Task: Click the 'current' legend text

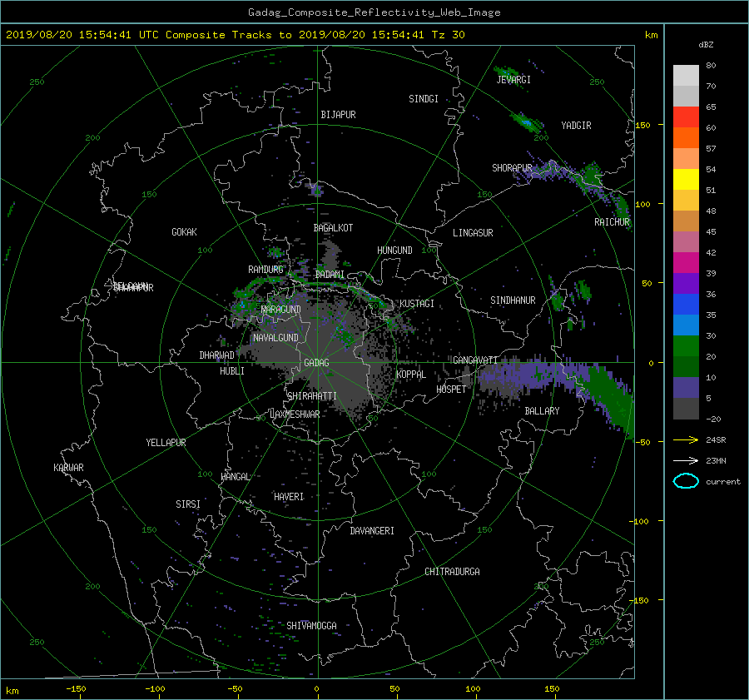Action: pyautogui.click(x=722, y=482)
